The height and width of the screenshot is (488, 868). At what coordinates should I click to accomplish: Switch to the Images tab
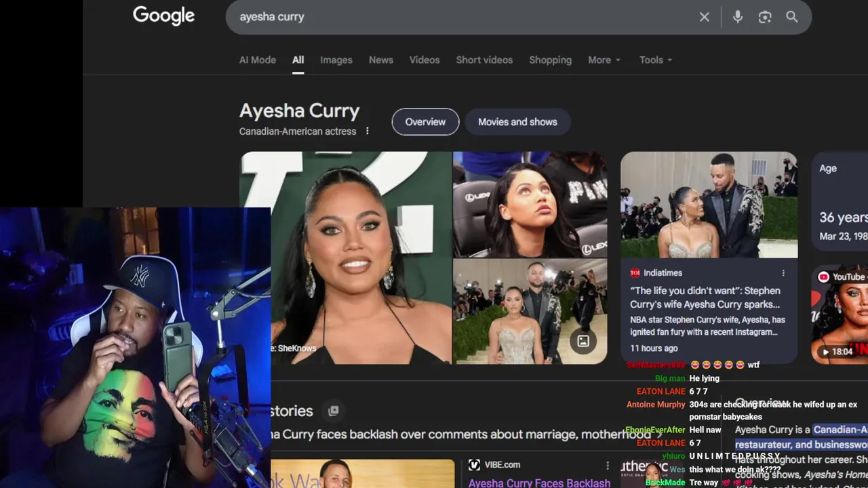[x=336, y=60]
